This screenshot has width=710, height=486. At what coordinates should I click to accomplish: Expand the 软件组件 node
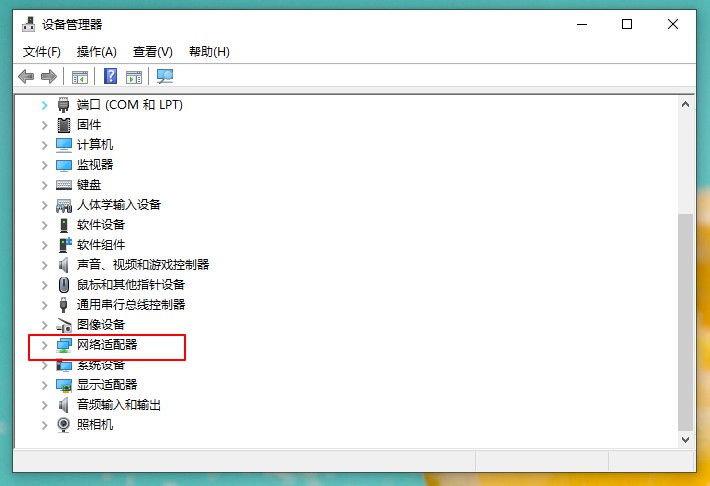44,245
